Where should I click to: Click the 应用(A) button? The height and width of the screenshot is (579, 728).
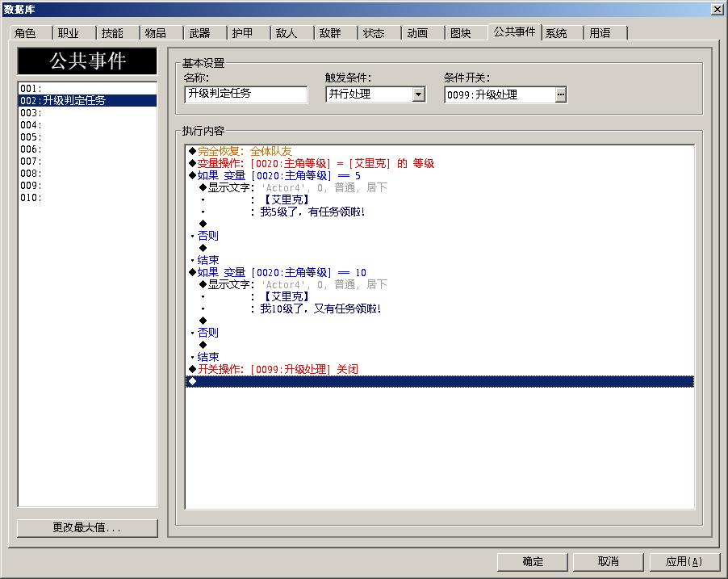(684, 562)
